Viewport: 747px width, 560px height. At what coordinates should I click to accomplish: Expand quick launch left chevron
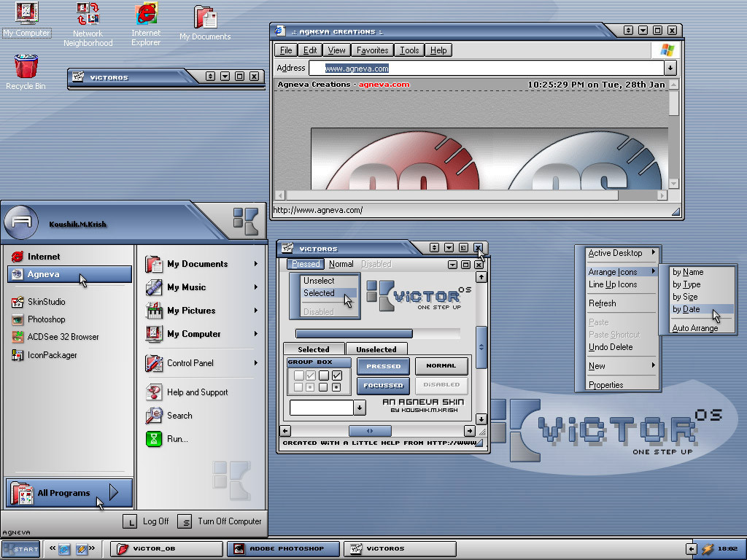pyautogui.click(x=53, y=548)
